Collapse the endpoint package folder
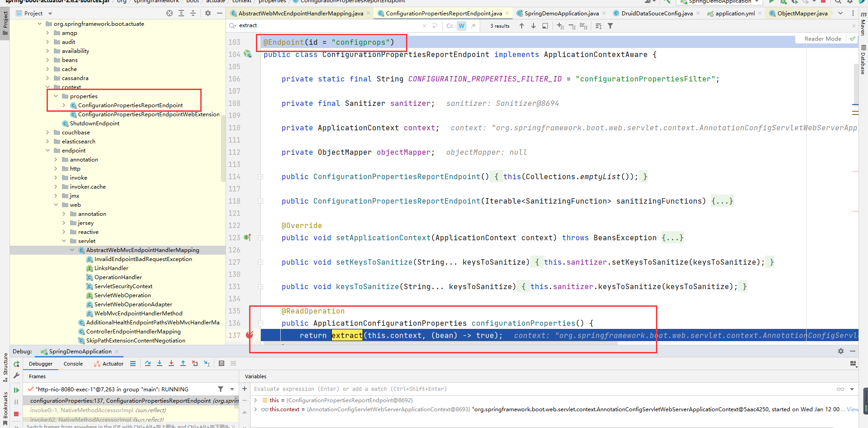868x428 pixels. click(x=47, y=151)
